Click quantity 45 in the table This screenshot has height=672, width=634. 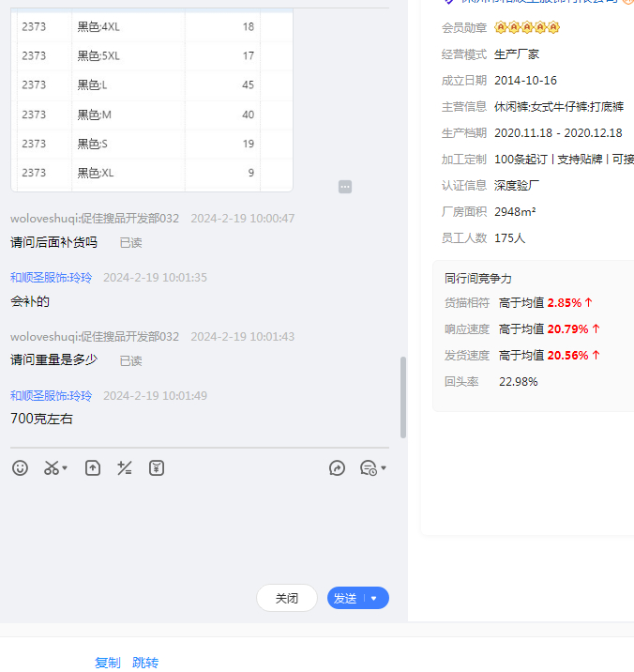[248, 84]
